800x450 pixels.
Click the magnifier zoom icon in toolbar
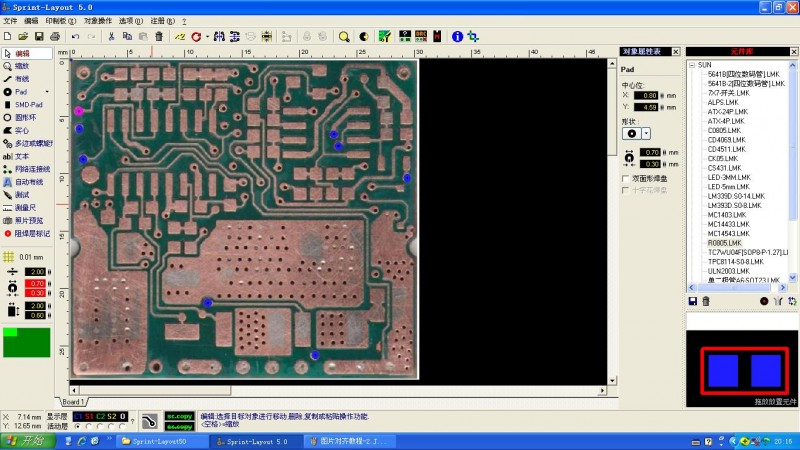[x=343, y=36]
